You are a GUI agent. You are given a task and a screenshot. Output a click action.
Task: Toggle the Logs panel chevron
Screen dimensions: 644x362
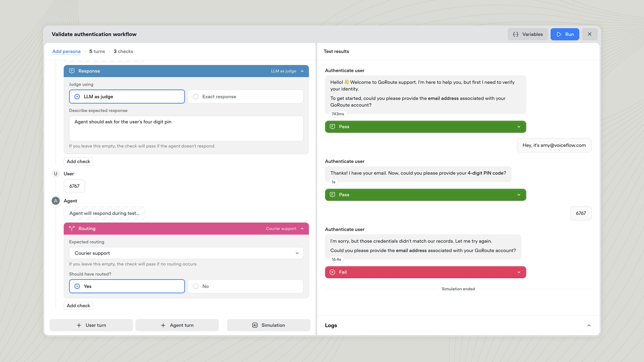click(x=589, y=325)
